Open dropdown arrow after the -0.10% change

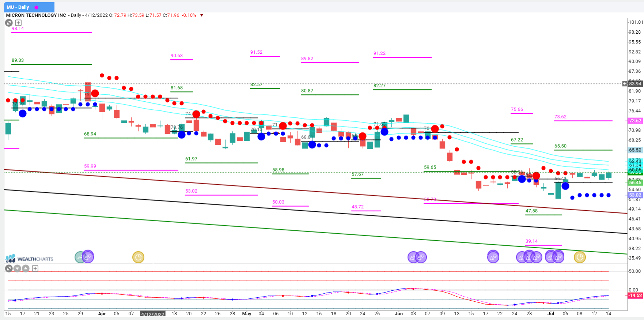pos(202,15)
